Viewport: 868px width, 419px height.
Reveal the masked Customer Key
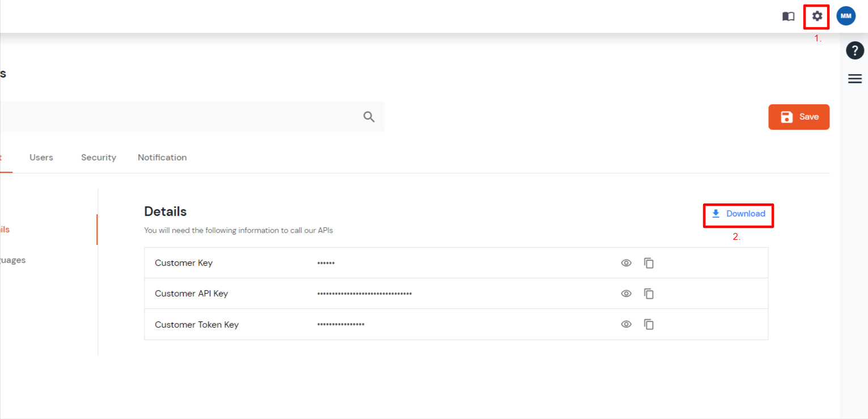tap(626, 263)
